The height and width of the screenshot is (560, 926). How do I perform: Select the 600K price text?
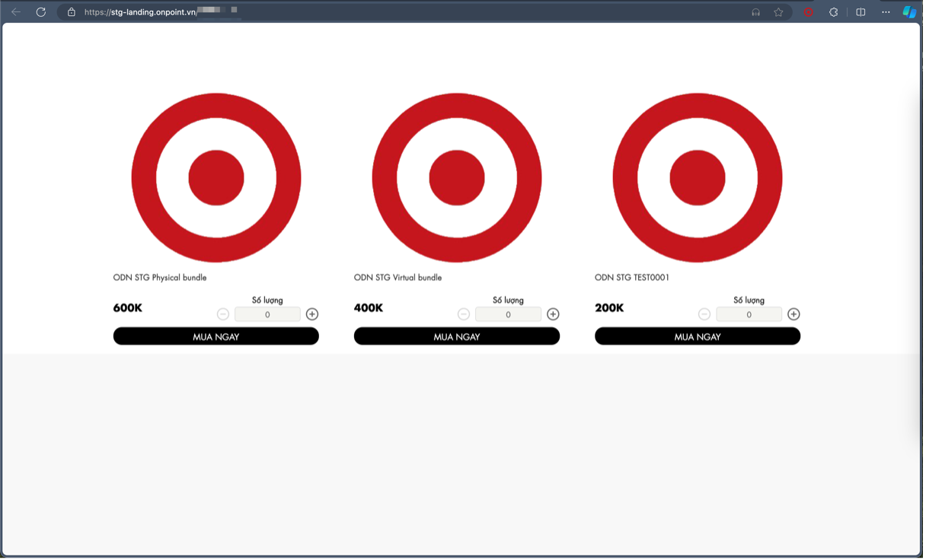[x=128, y=308]
